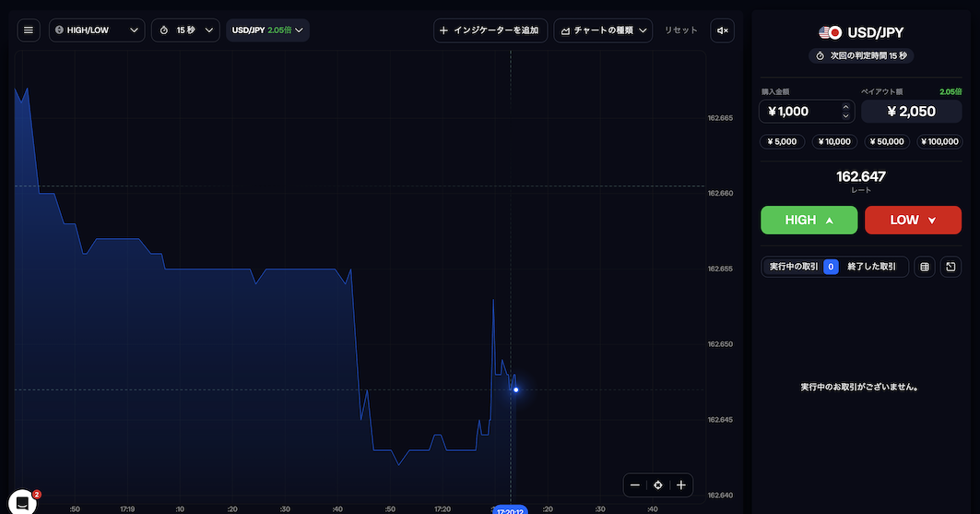The image size is (980, 514).
Task: Mute chart sound with speaker icon
Action: click(723, 30)
